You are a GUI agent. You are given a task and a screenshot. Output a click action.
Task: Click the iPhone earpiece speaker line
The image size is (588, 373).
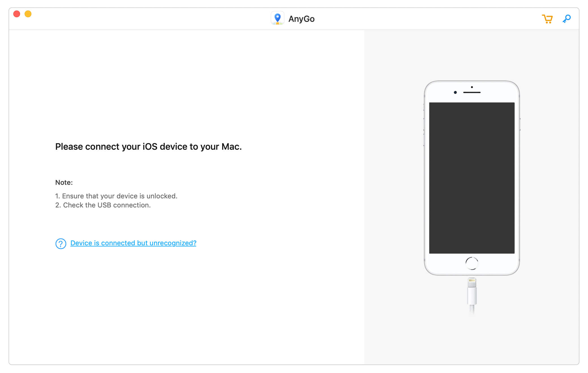(472, 92)
